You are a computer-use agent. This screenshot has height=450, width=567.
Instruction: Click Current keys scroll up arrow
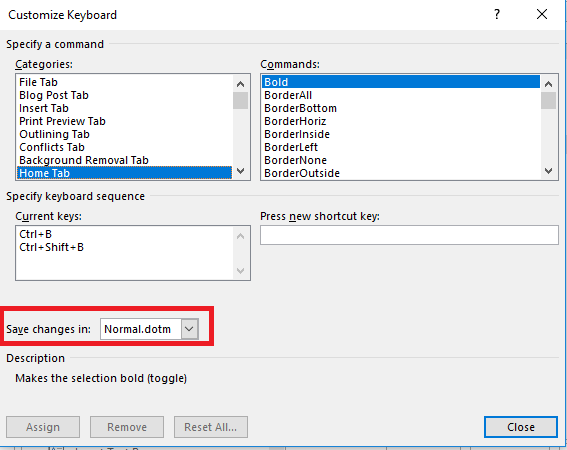point(240,236)
